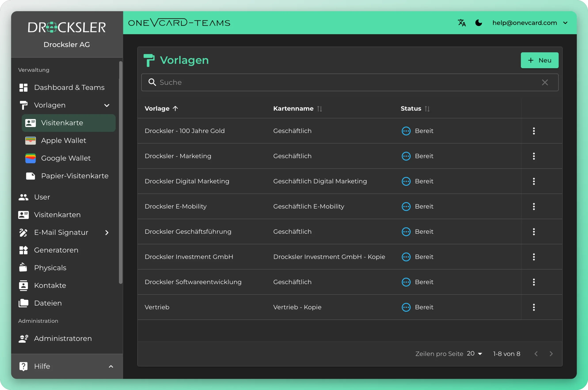Expand the E-Mail Signatur chevron
The height and width of the screenshot is (390, 588).
(x=107, y=232)
